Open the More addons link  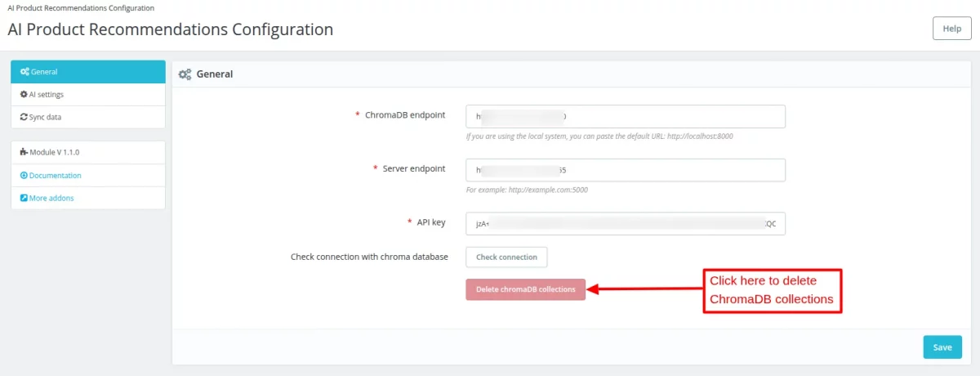[51, 198]
